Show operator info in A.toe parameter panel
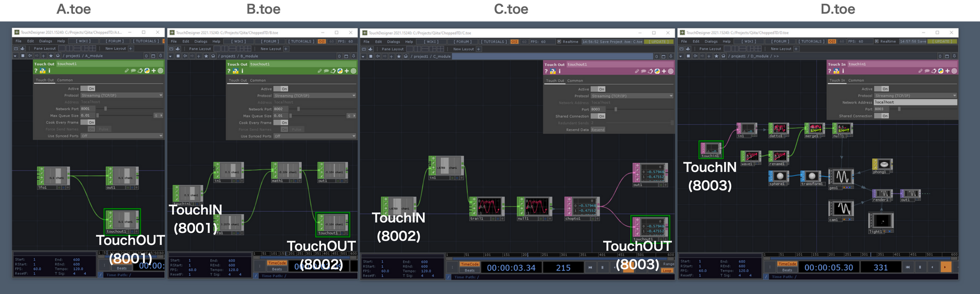Screen dimensions: 980x294 (x=49, y=71)
